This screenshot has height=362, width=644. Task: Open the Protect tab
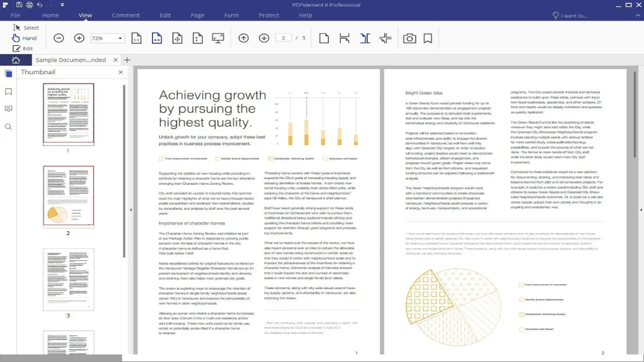pos(269,15)
